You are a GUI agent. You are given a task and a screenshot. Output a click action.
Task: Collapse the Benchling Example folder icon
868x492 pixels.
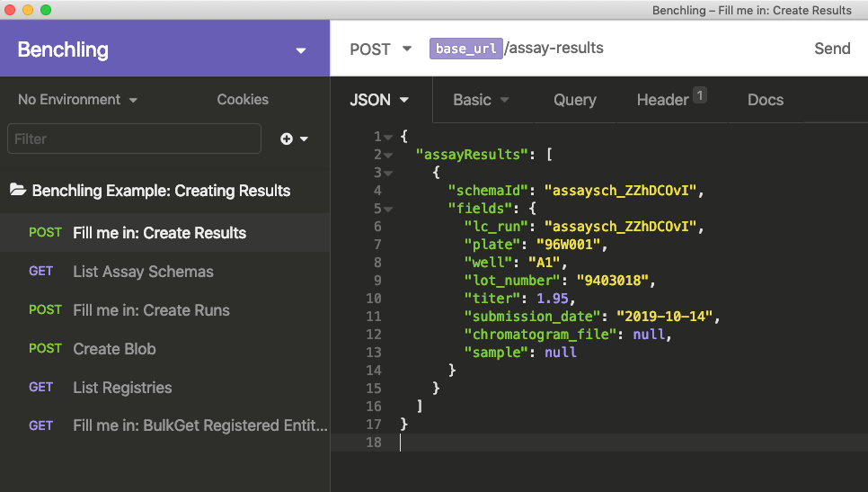[18, 190]
